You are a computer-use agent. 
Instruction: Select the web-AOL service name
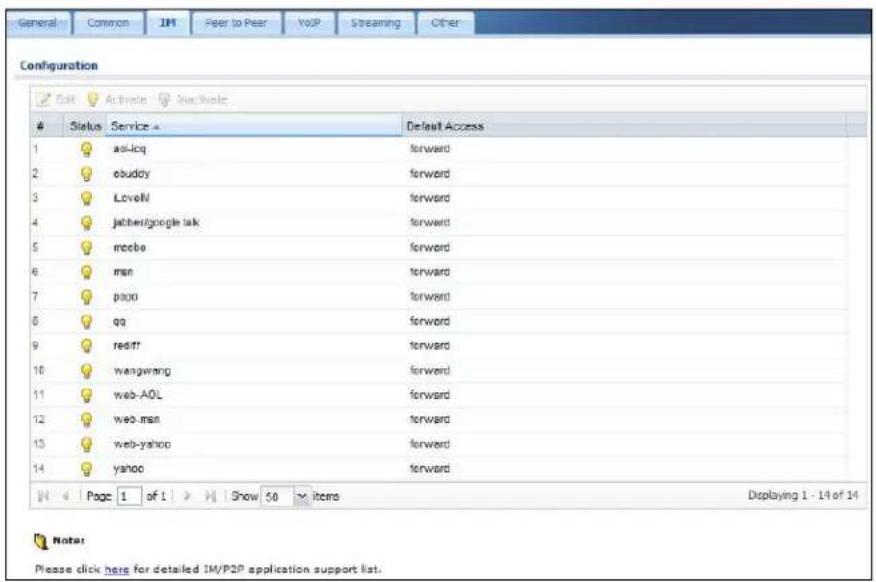(x=137, y=395)
